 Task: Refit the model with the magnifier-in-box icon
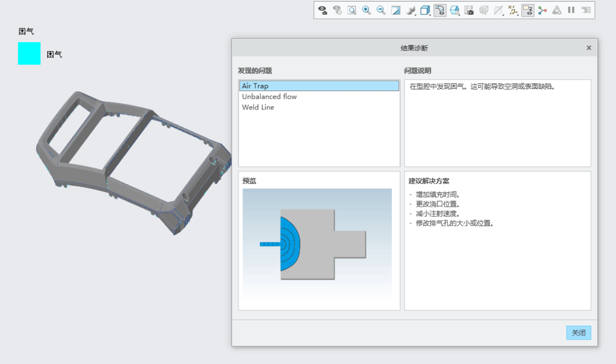pyautogui.click(x=352, y=10)
